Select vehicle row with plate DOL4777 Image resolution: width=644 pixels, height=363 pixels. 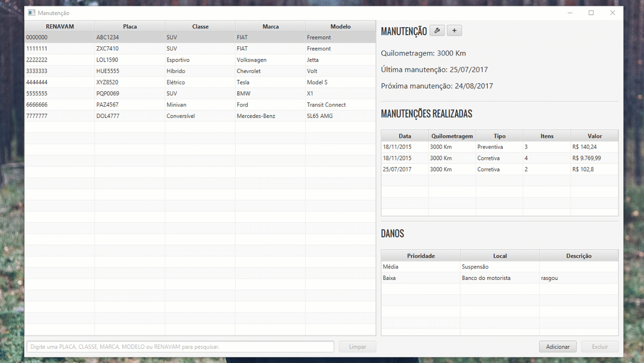200,116
